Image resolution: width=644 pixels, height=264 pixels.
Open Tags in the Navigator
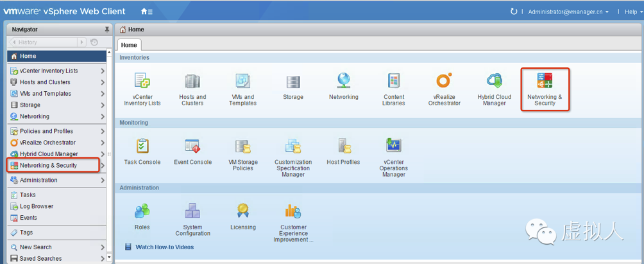[x=56, y=233]
